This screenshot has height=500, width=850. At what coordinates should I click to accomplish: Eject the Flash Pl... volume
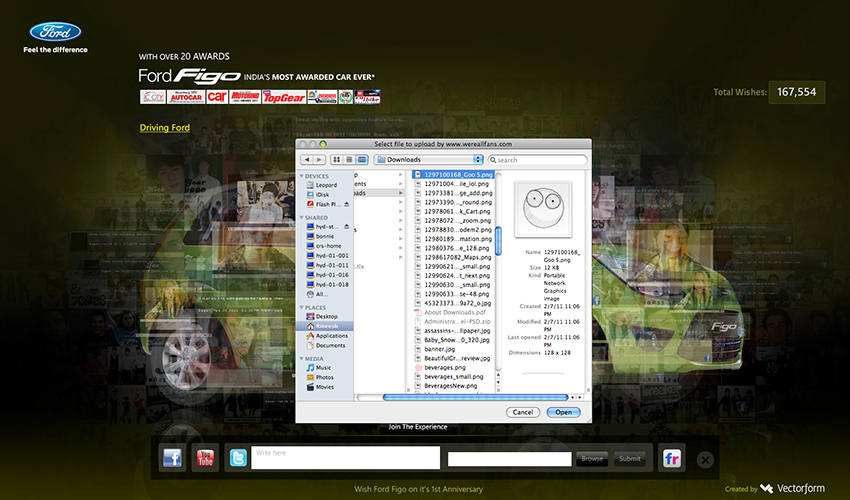click(x=346, y=204)
